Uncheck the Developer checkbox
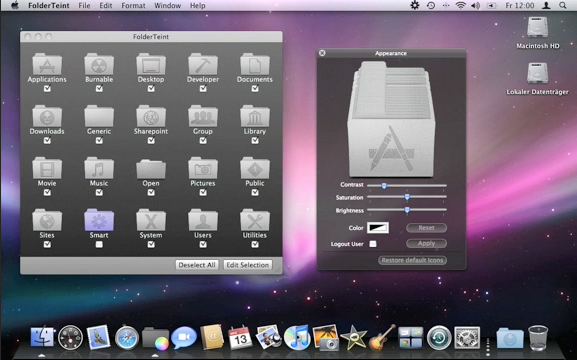Viewport: 577px width, 360px height. [x=203, y=89]
